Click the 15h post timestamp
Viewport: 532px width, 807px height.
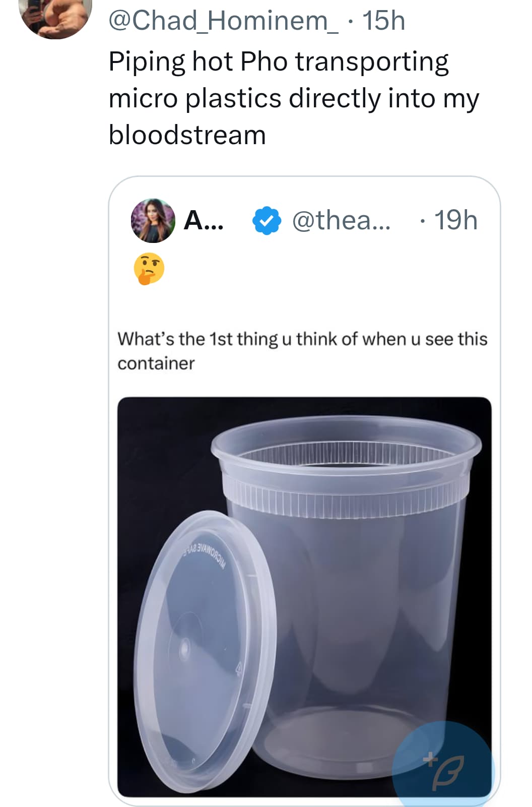pos(383,21)
